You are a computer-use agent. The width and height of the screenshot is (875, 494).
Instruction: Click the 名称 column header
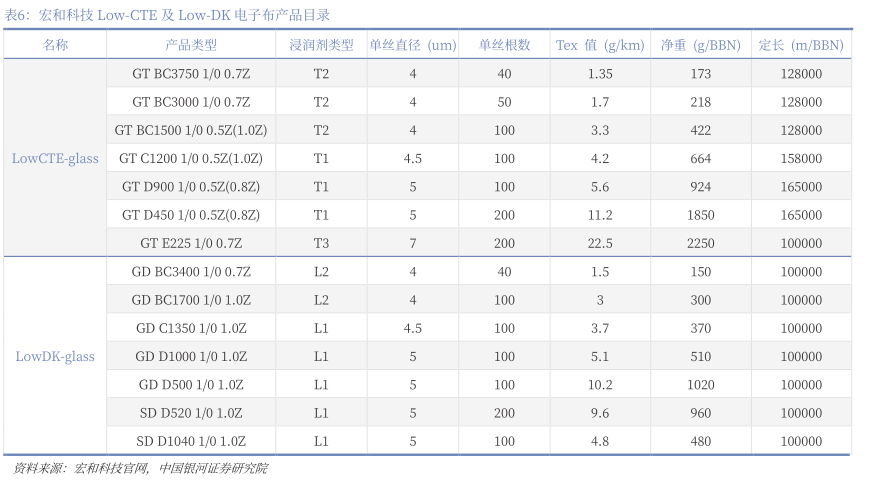(55, 45)
